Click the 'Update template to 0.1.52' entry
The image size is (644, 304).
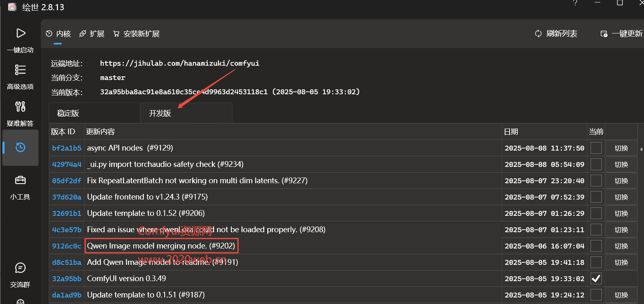tap(146, 213)
